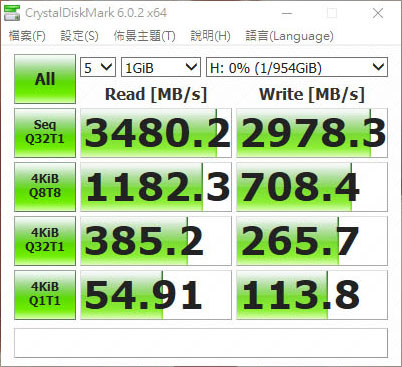
Task: Minimize the CrystalDiskMark window
Action: [x=287, y=13]
